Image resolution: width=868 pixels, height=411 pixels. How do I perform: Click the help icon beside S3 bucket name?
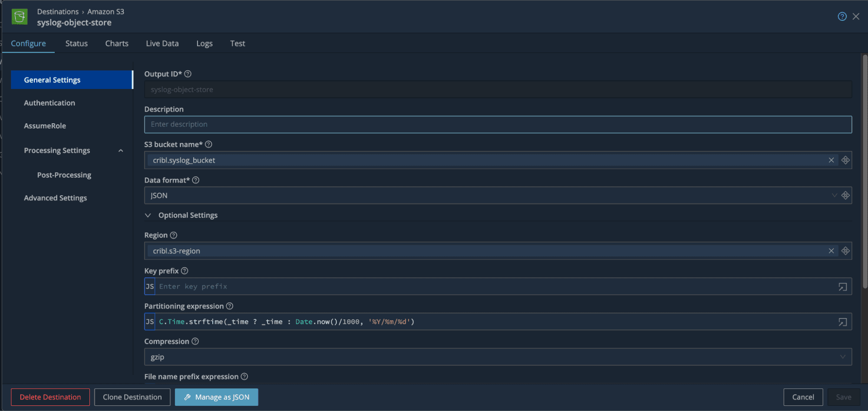tap(208, 144)
